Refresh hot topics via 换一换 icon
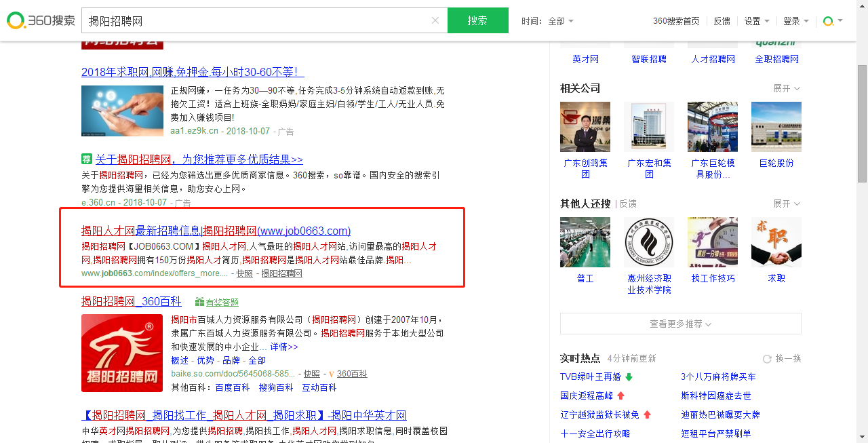The height and width of the screenshot is (443, 868). 767,359
